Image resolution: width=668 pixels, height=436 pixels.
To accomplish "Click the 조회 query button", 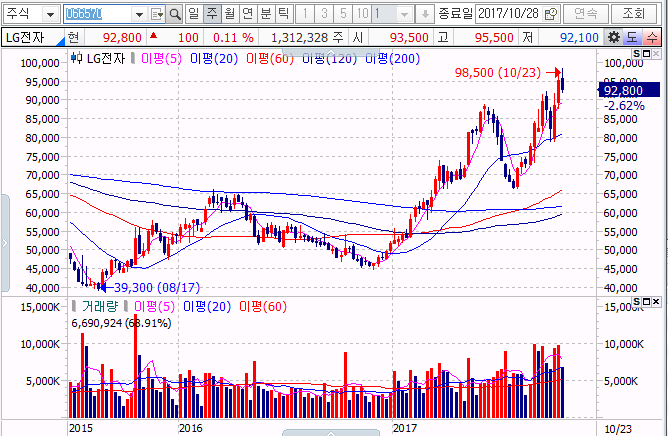I will click(633, 14).
